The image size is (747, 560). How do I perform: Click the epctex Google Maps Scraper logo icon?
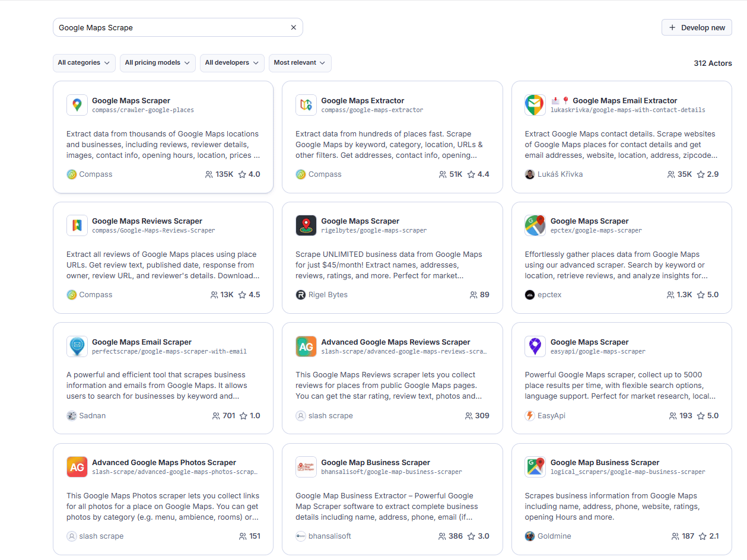(x=535, y=225)
